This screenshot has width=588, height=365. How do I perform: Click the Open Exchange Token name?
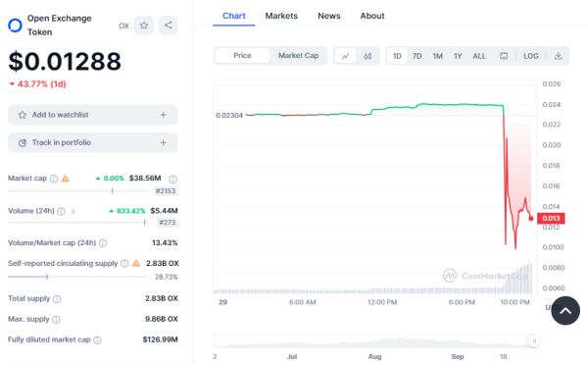(x=59, y=26)
